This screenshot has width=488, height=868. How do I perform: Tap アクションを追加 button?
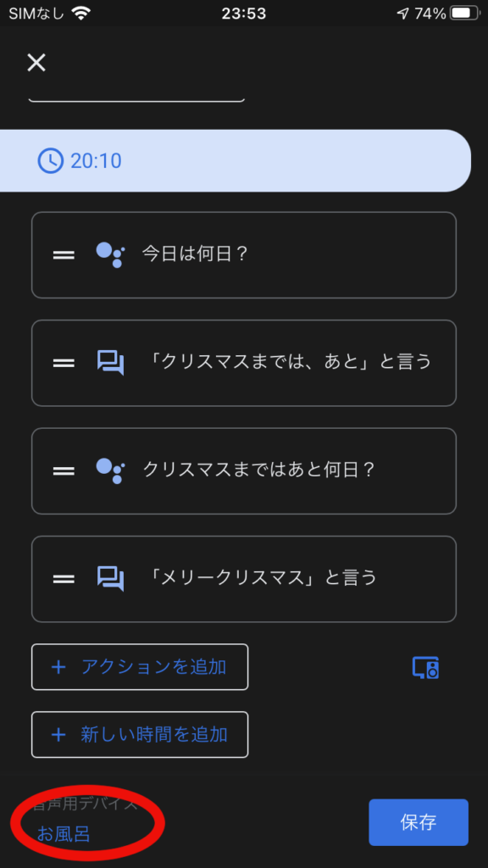(140, 667)
